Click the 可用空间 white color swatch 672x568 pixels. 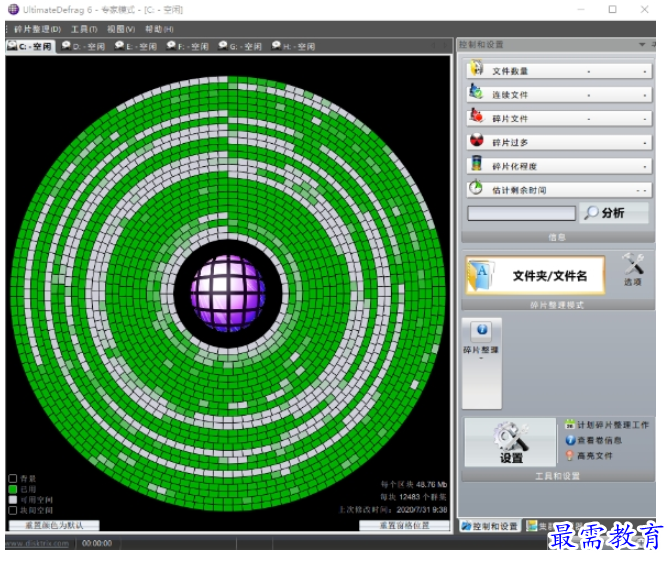coord(13,500)
